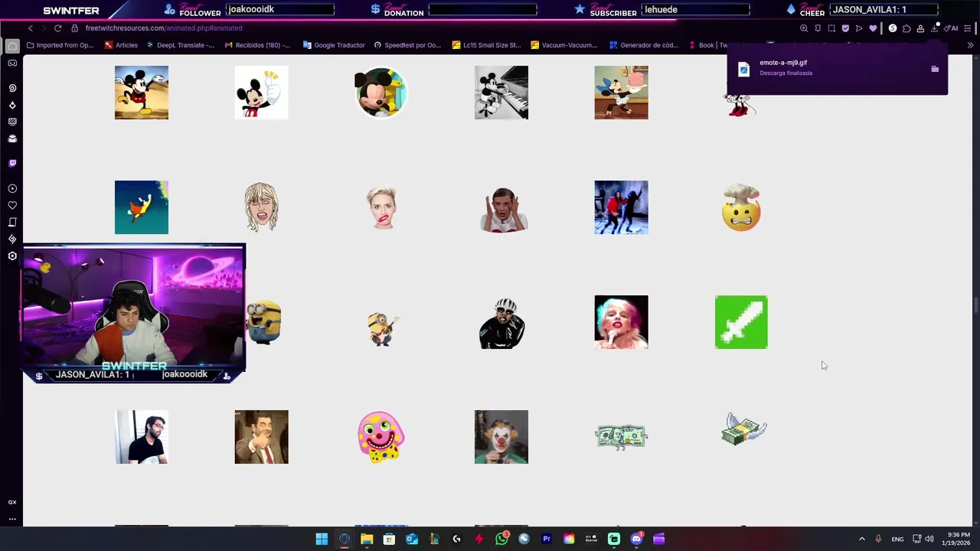This screenshot has height=551, width=980.
Task: Open the heart bookmarks icon in sidebar
Action: pos(12,205)
